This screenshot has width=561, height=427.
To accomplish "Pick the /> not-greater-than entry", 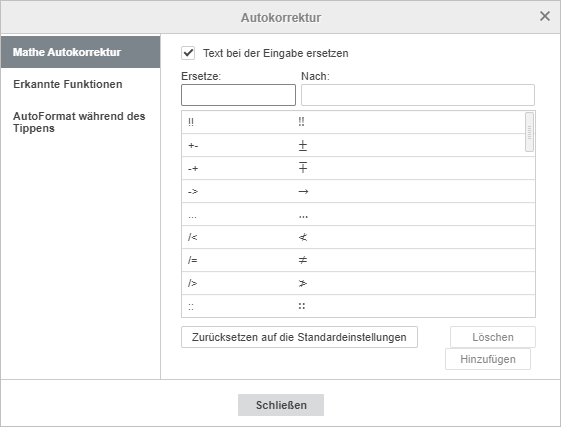I will [358, 283].
